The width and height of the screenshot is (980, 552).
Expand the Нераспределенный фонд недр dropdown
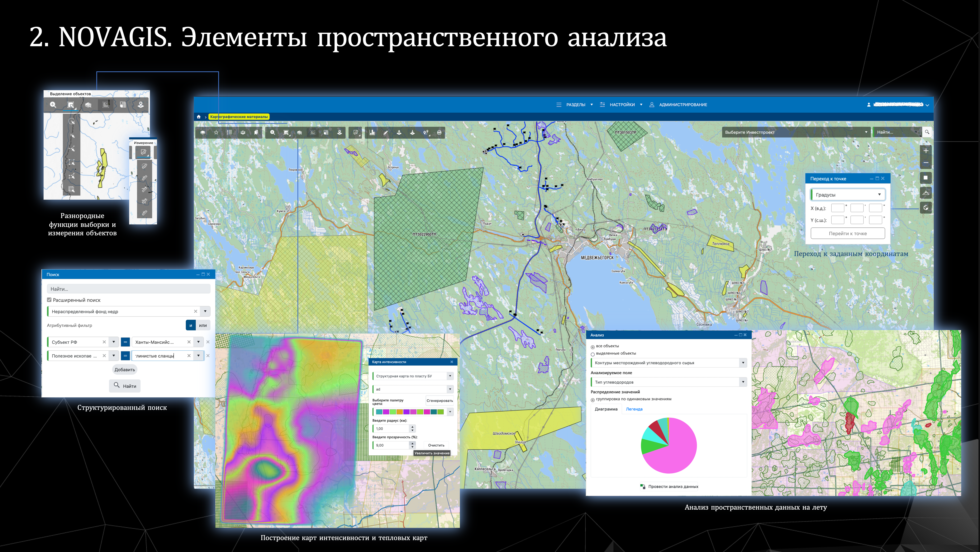(205, 311)
